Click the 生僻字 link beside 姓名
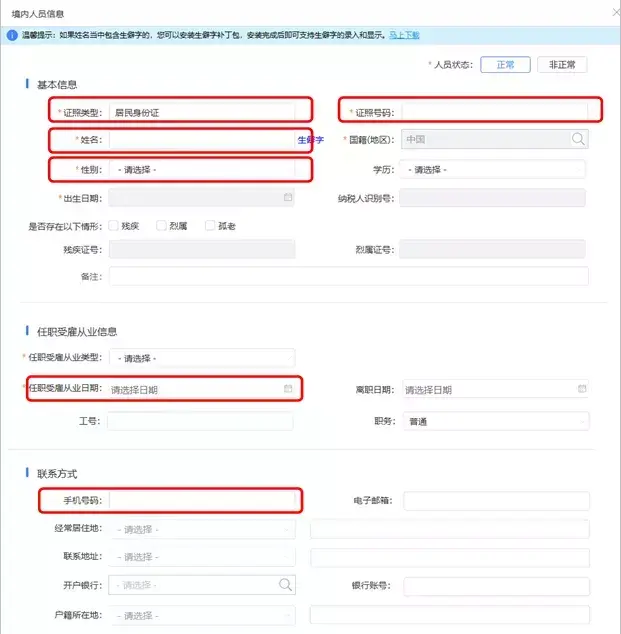The width and height of the screenshot is (621, 634). pos(310,140)
